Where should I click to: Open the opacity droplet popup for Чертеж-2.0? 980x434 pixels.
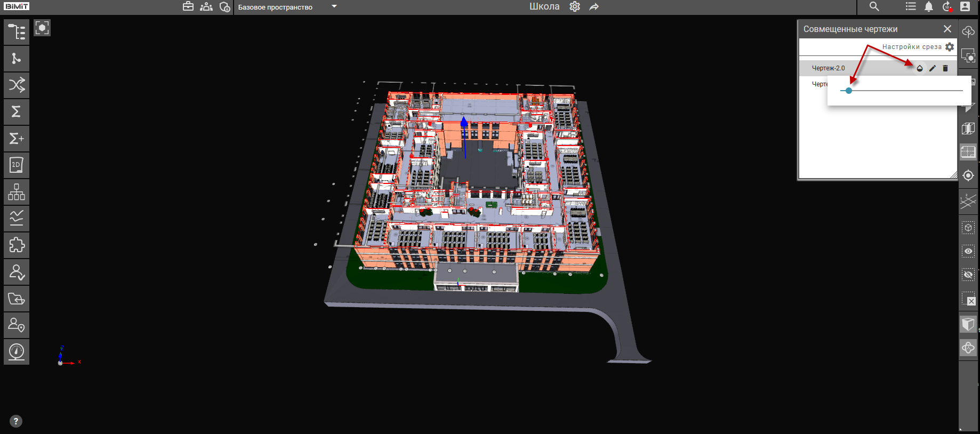[x=919, y=68]
